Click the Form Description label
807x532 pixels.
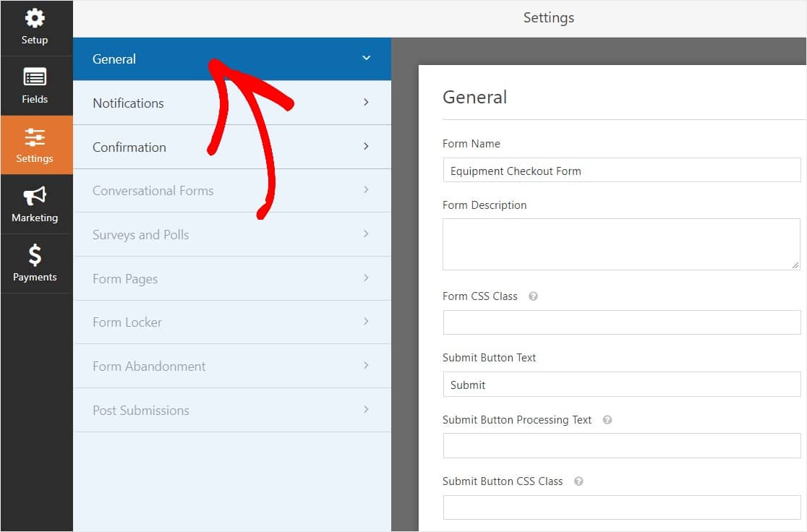tap(484, 205)
